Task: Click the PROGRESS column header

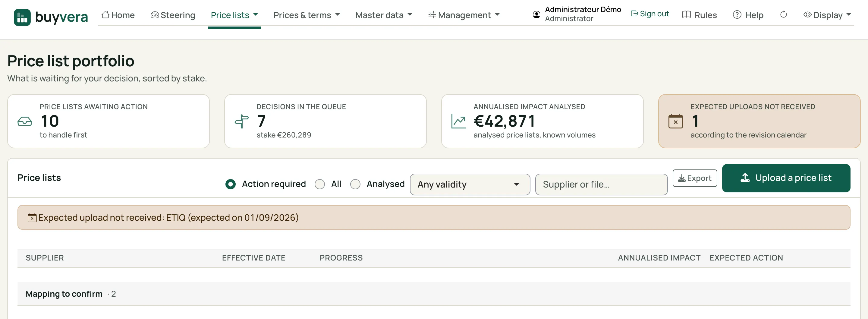Action: (341, 258)
